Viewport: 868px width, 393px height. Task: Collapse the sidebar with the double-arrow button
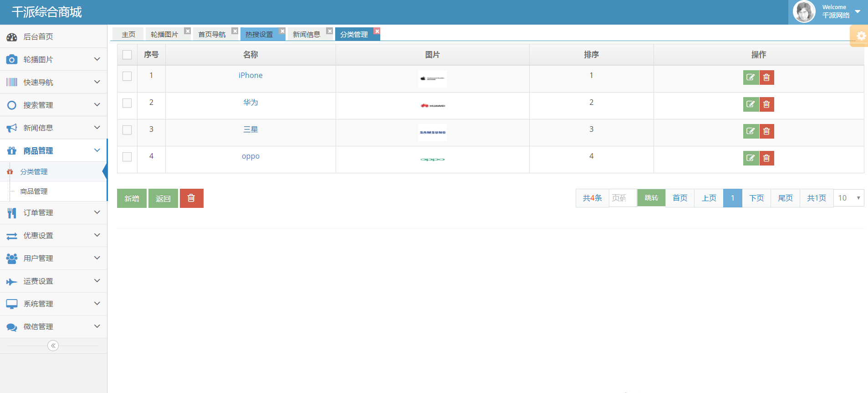click(53, 346)
